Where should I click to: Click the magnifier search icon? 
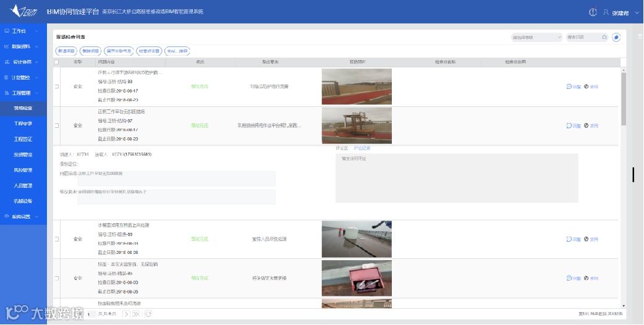click(x=604, y=37)
